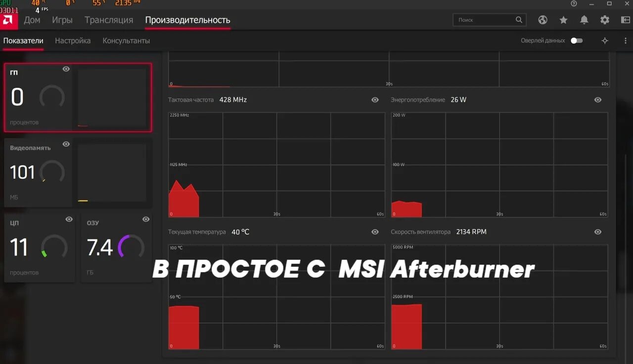Hide the Тактовая частота graph
Viewport: 633px width, 364px height.
tap(375, 100)
